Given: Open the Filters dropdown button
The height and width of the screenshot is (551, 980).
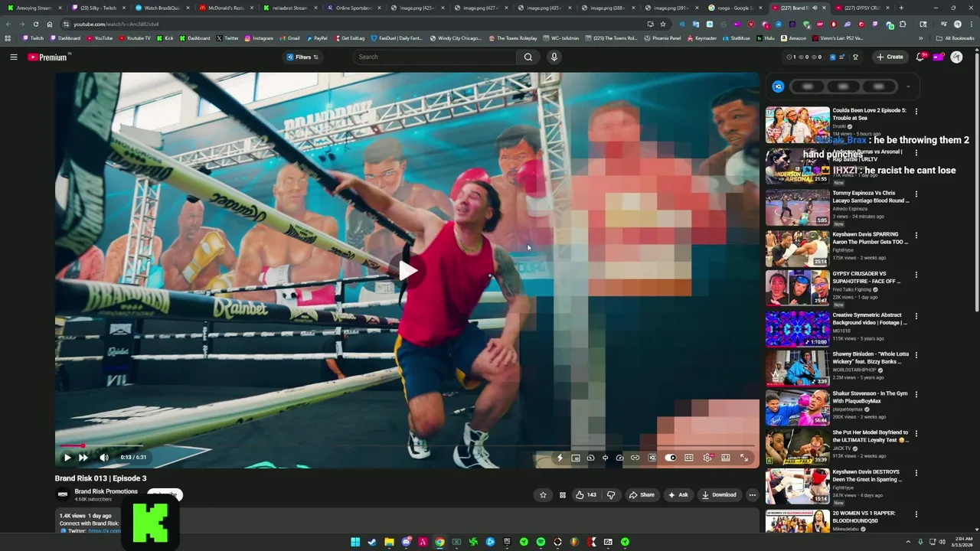Looking at the screenshot, I should pos(302,57).
